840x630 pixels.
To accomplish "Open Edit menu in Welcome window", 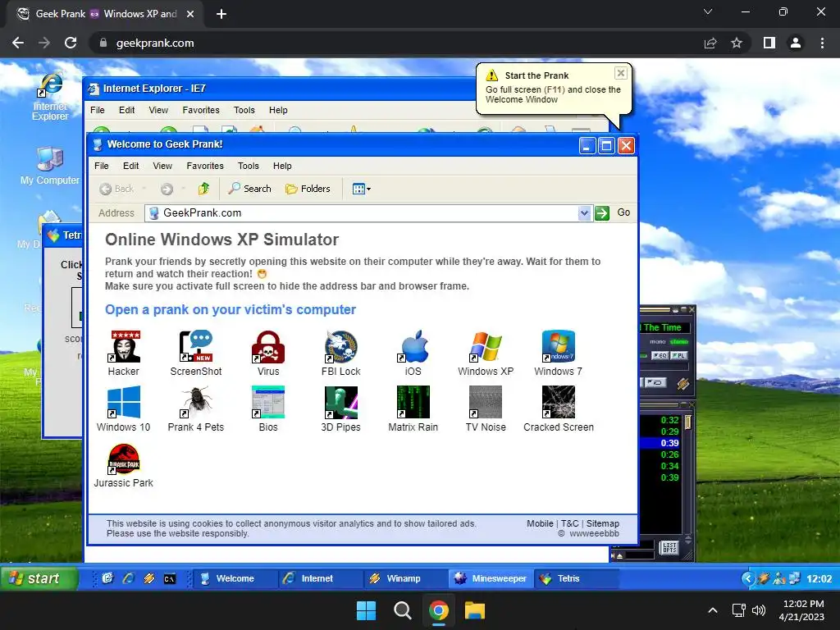I will tap(130, 166).
